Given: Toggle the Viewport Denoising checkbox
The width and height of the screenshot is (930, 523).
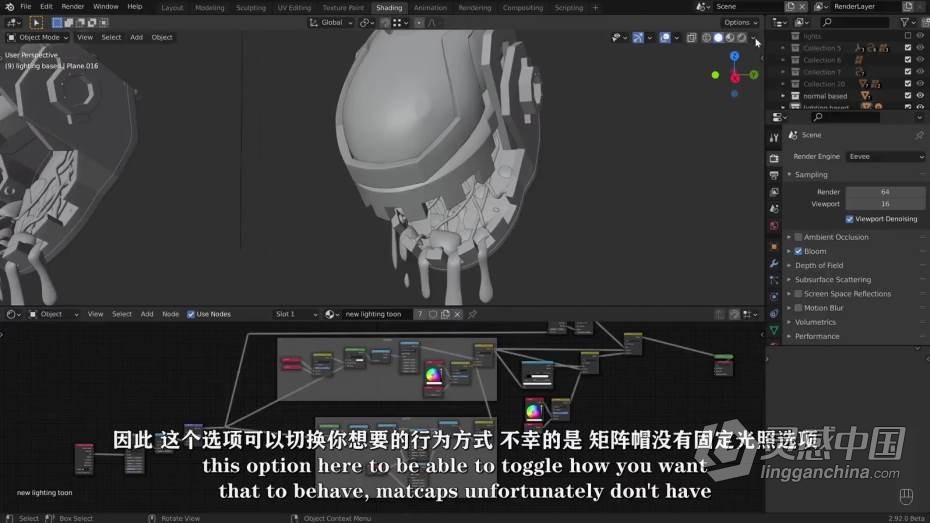Looking at the screenshot, I should [849, 219].
